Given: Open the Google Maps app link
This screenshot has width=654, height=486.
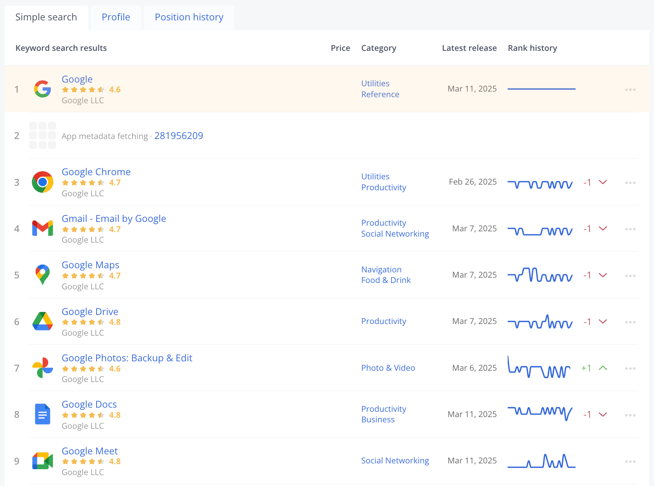Looking at the screenshot, I should coord(91,265).
